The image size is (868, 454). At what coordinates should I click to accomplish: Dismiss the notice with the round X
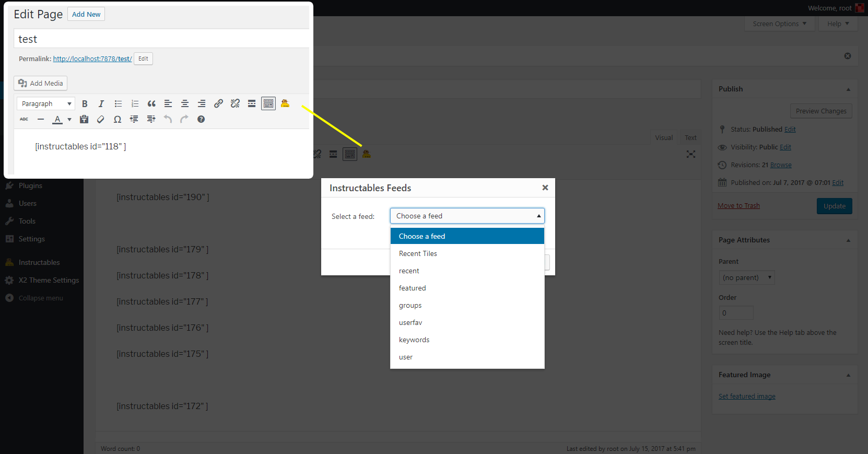point(848,56)
